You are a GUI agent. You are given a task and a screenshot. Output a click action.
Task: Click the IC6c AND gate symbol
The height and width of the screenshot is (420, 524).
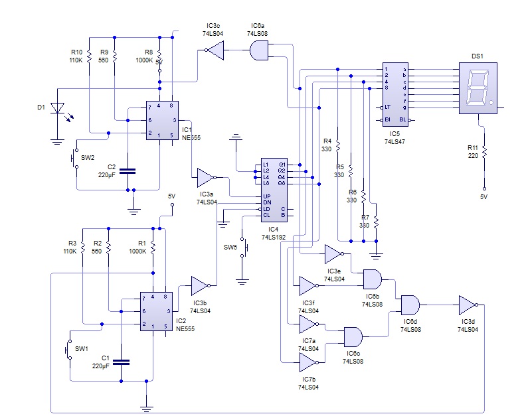(x=353, y=337)
